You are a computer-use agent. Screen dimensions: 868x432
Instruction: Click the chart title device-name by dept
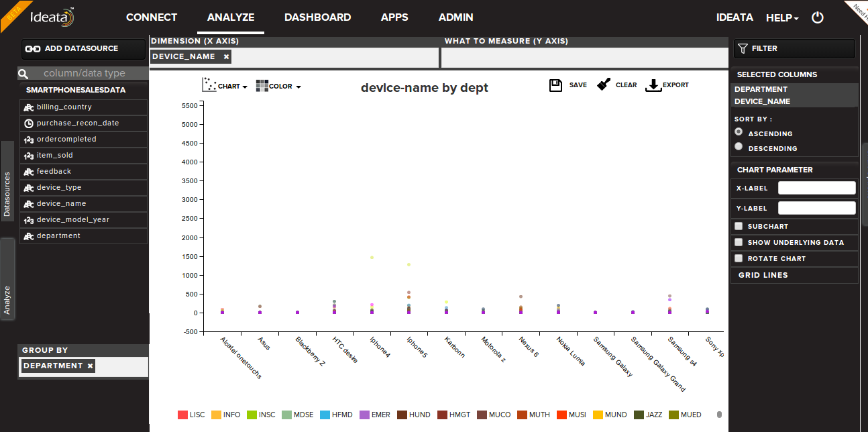(425, 88)
